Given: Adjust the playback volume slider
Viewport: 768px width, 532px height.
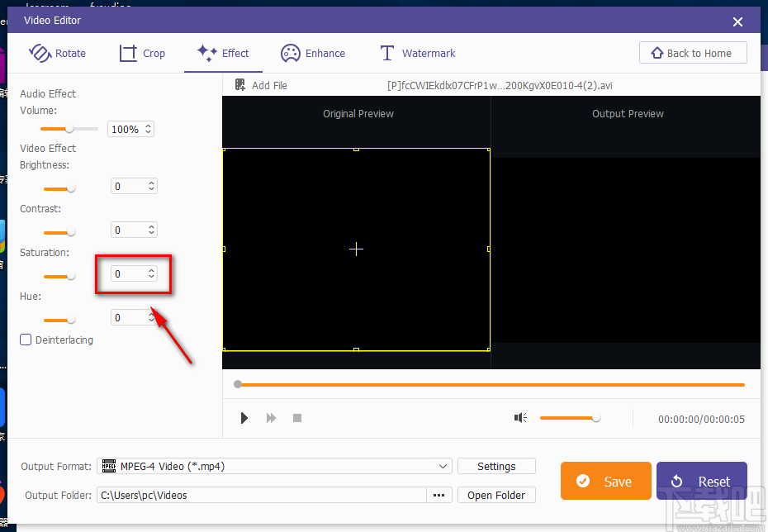Looking at the screenshot, I should click(570, 418).
